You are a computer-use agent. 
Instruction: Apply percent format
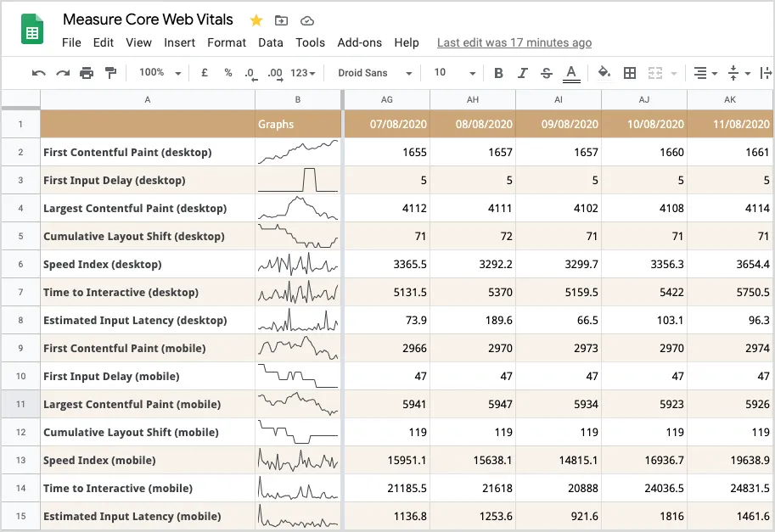(227, 73)
